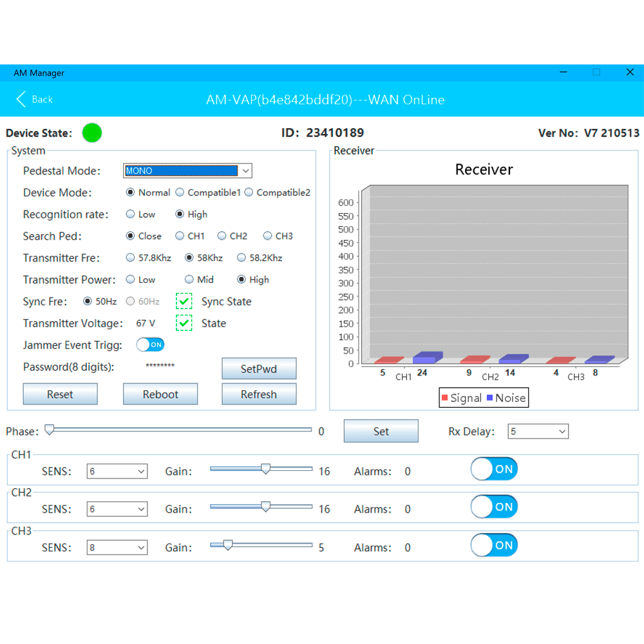
Task: Set Recognition rate to Low
Action: point(131,214)
